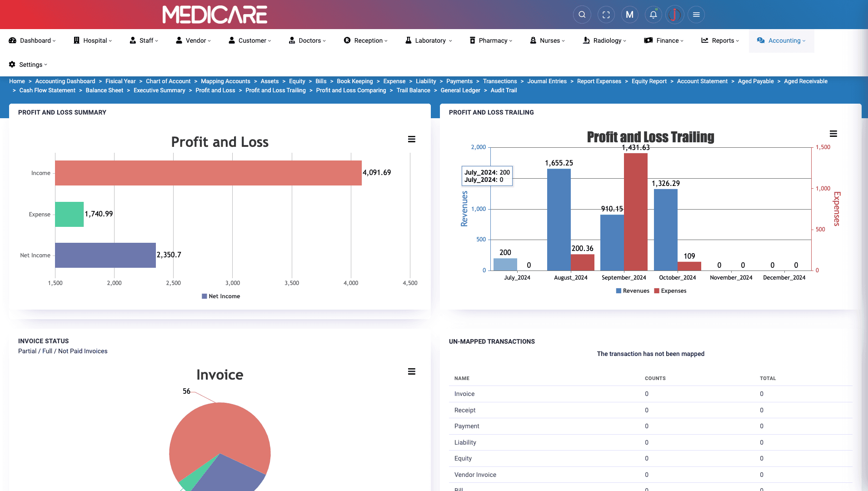Open the Profit and Loss Trailing chart menu

[x=833, y=134]
